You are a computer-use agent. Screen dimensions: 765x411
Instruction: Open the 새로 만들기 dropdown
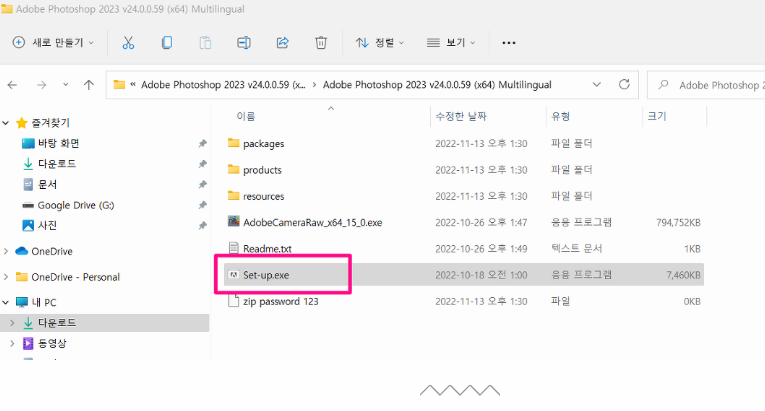[53, 43]
